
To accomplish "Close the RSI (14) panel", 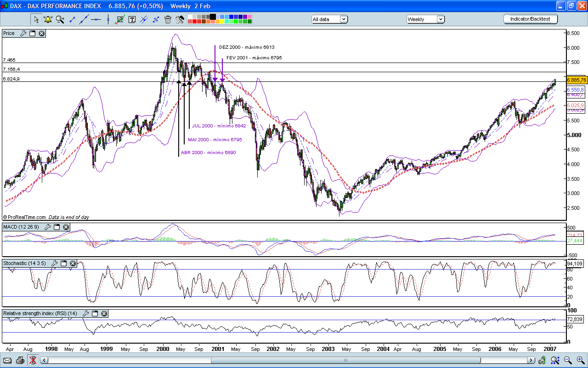I will click(x=104, y=313).
